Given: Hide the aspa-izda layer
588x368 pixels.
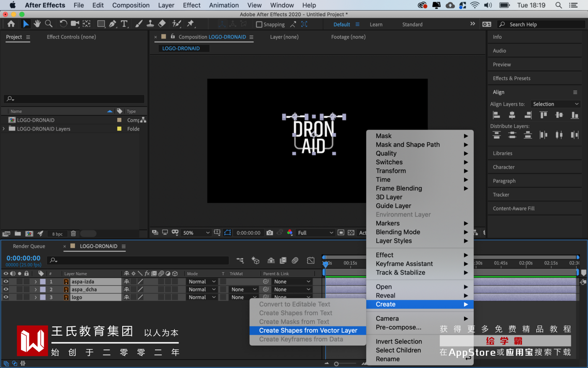Looking at the screenshot, I should (x=6, y=282).
